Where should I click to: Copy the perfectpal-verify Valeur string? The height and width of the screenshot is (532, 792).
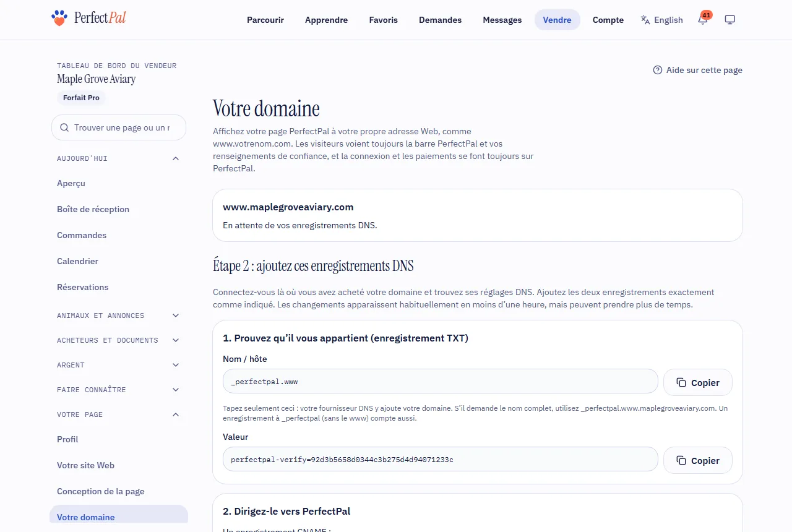698,460
